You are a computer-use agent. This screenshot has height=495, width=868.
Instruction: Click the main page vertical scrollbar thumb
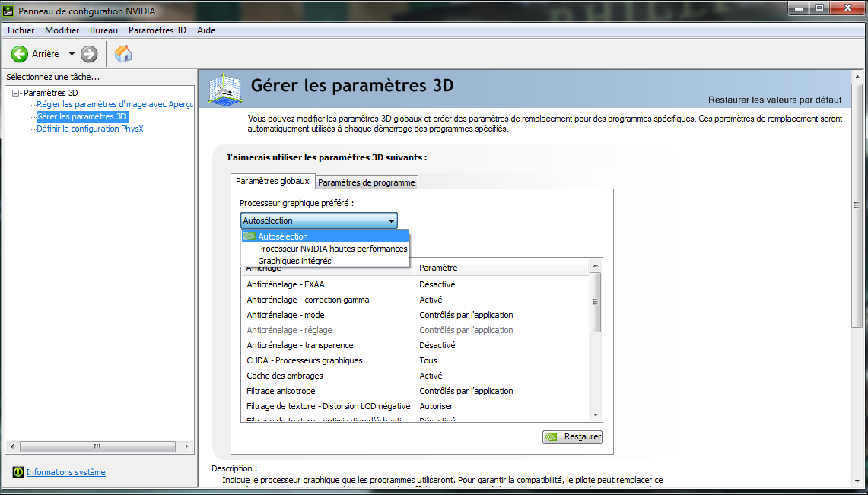pyautogui.click(x=857, y=205)
